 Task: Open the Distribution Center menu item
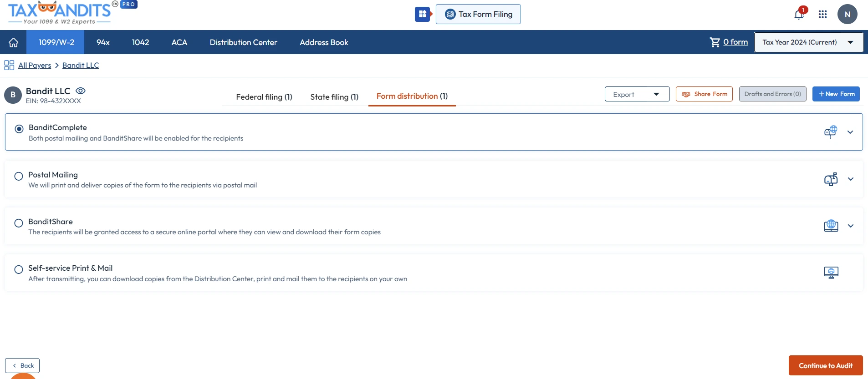pos(243,42)
